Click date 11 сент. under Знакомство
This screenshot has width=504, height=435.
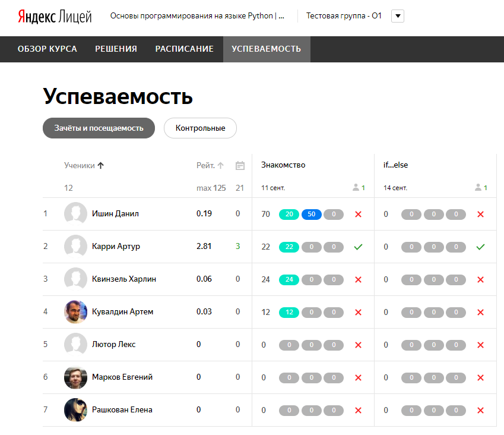273,188
